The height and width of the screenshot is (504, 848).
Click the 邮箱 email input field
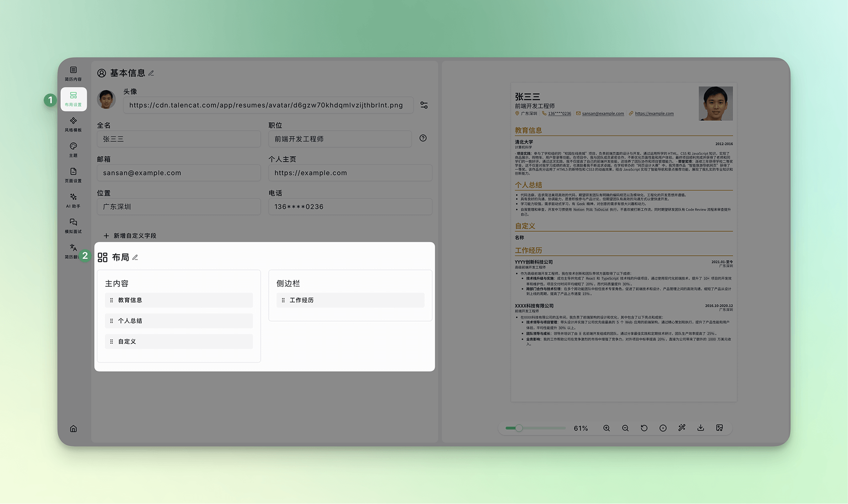(179, 173)
